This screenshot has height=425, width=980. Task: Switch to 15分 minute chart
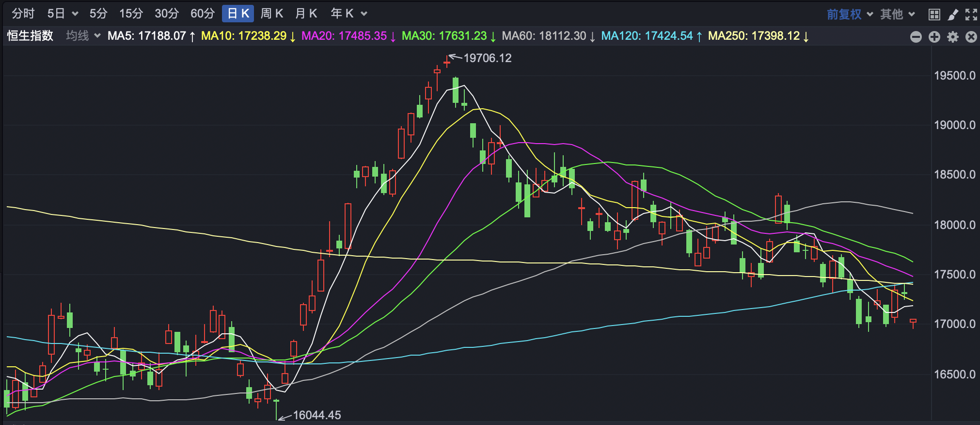[131, 14]
